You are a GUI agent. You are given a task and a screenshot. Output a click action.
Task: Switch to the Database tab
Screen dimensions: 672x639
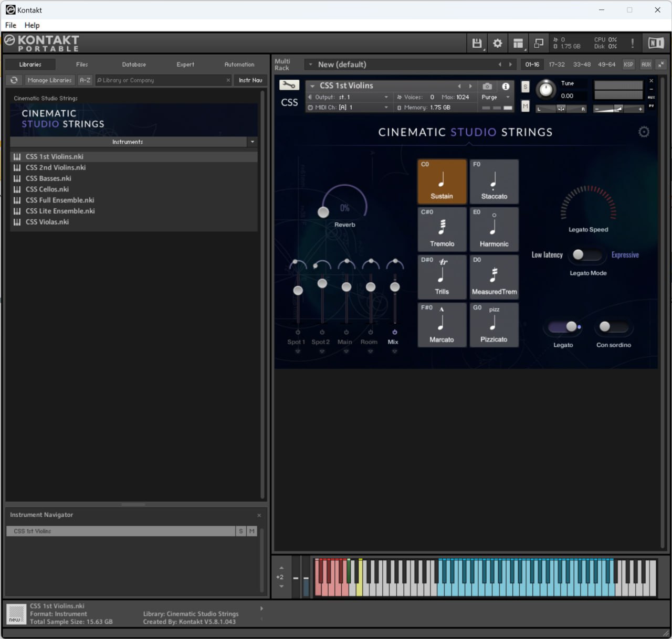pos(134,65)
